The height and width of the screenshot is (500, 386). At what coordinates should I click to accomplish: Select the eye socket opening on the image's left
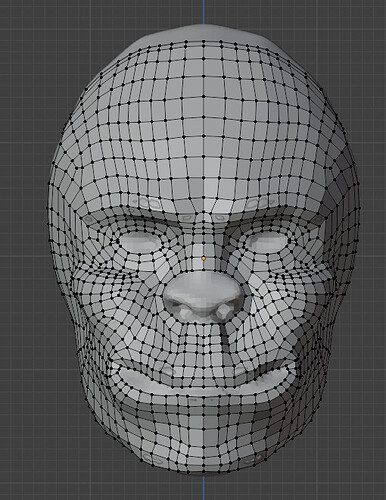tap(140, 242)
